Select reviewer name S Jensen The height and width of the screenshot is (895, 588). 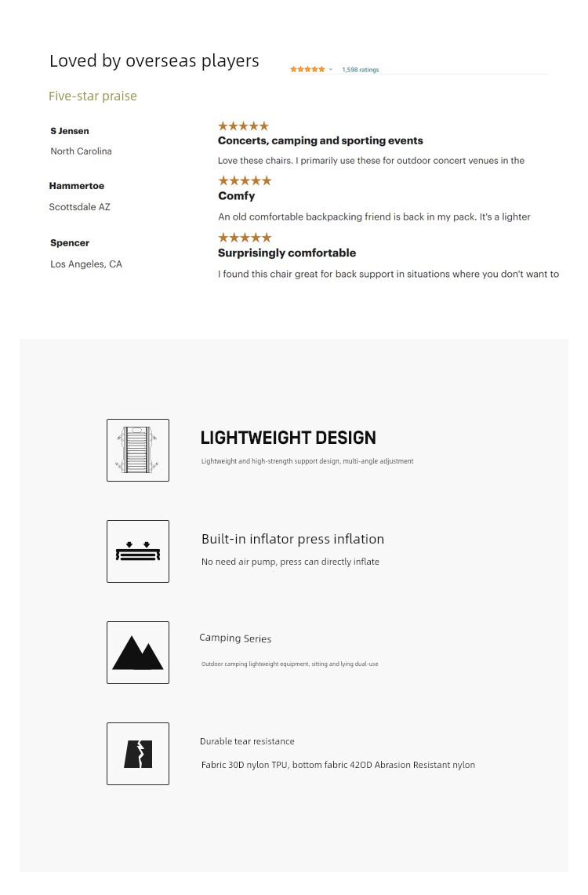(70, 131)
